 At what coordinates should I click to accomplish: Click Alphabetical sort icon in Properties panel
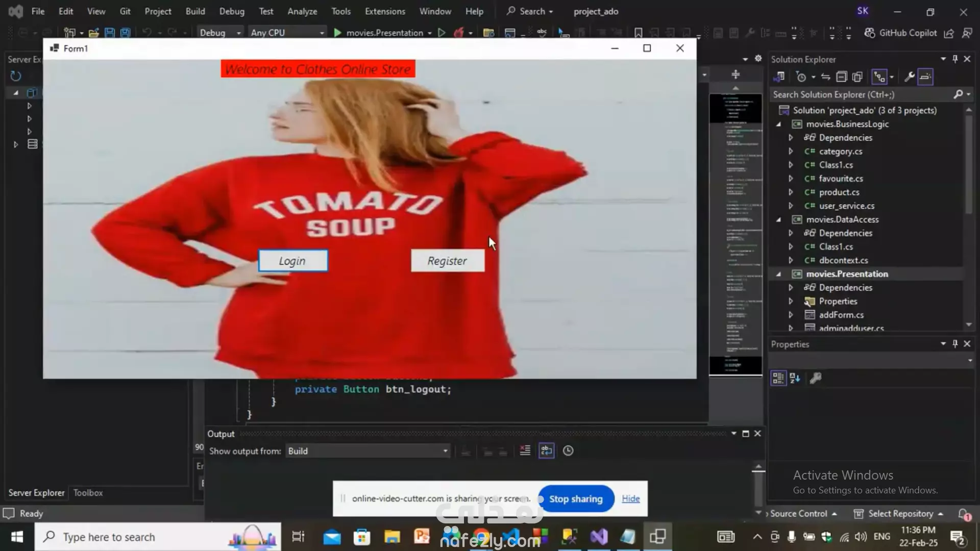[x=795, y=378]
